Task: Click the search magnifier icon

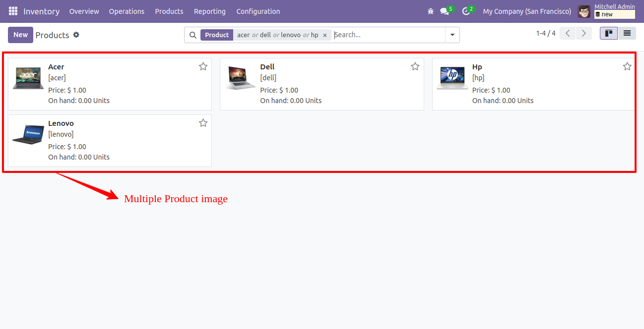Action: [x=193, y=35]
